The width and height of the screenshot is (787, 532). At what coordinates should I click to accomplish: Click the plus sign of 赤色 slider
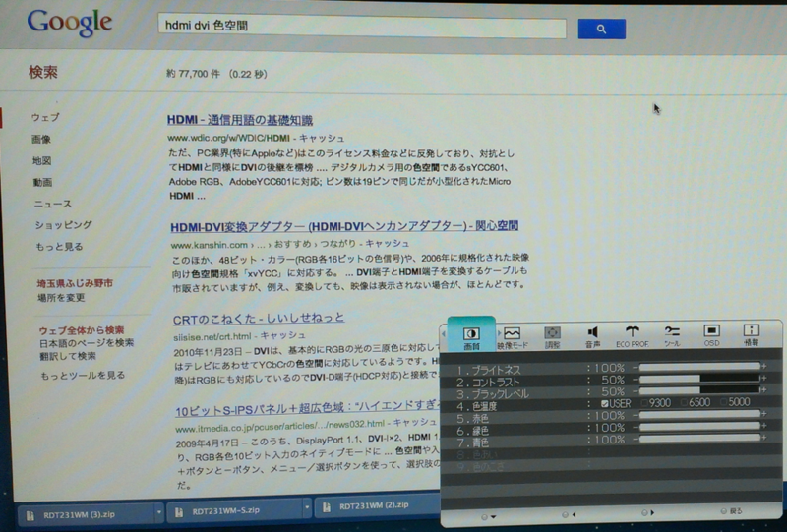tap(764, 414)
